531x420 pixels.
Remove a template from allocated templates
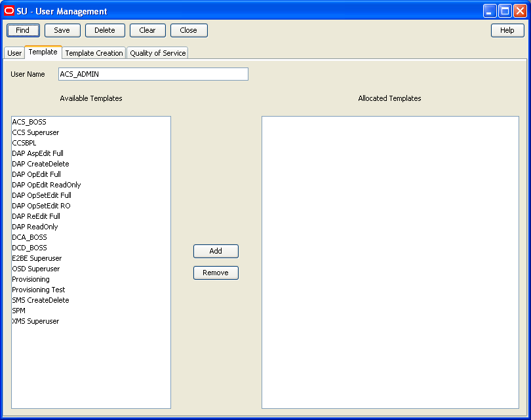[216, 273]
